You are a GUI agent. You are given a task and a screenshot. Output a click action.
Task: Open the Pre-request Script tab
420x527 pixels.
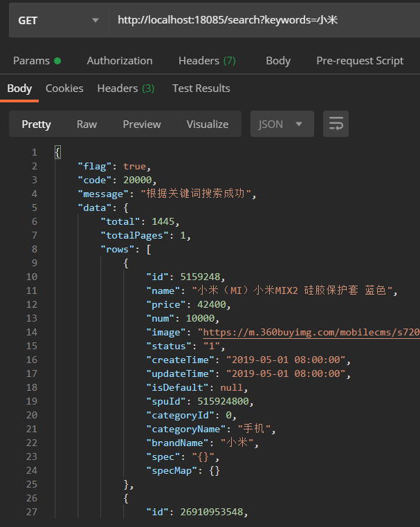pos(360,61)
